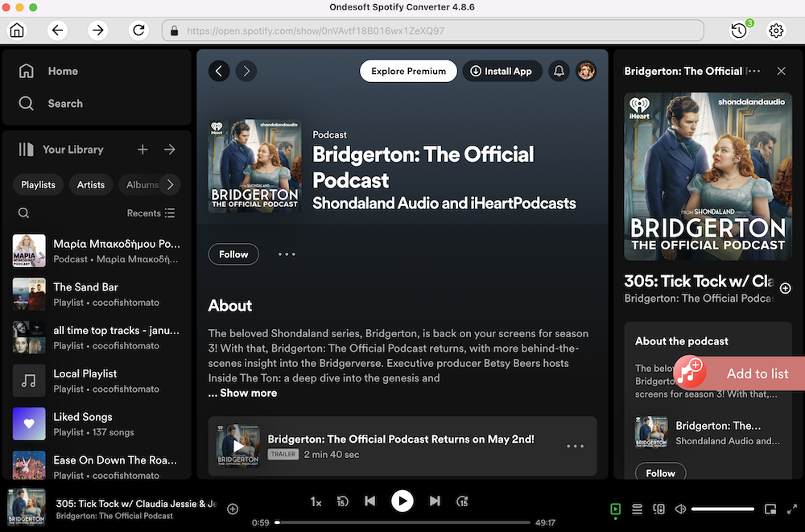Follow the Bridgerton podcast in main panel

(x=233, y=254)
